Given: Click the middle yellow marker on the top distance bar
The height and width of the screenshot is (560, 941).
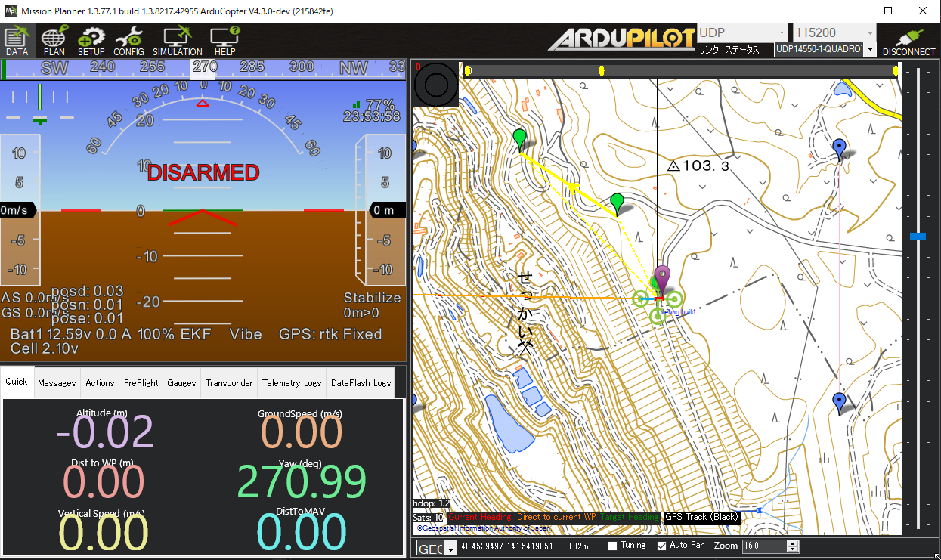Looking at the screenshot, I should (x=602, y=70).
